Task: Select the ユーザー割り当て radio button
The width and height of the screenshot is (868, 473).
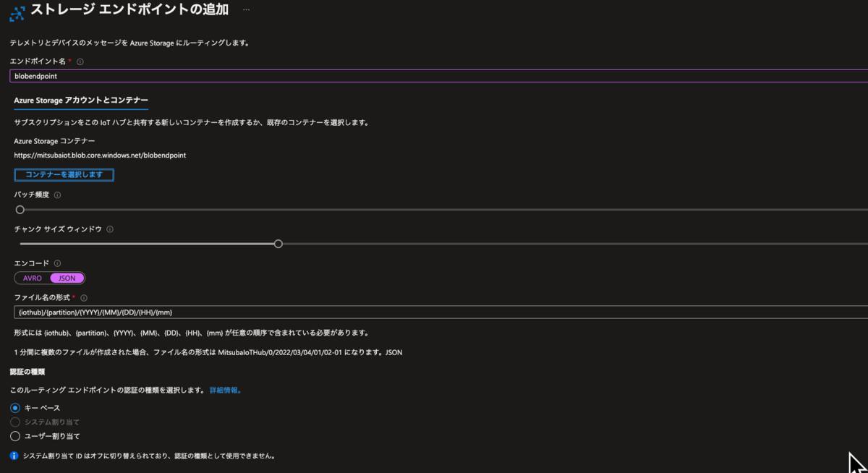Action: 15,436
